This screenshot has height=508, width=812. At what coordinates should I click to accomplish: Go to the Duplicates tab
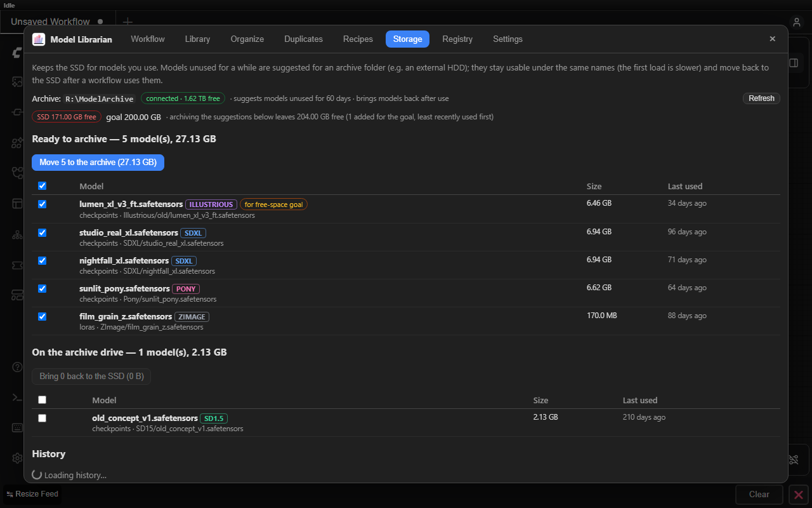[303, 39]
